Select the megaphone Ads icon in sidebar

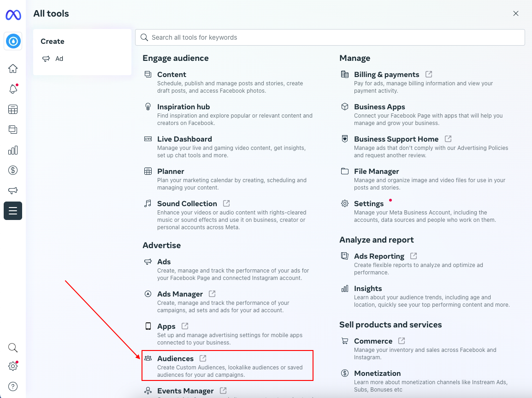tap(13, 190)
